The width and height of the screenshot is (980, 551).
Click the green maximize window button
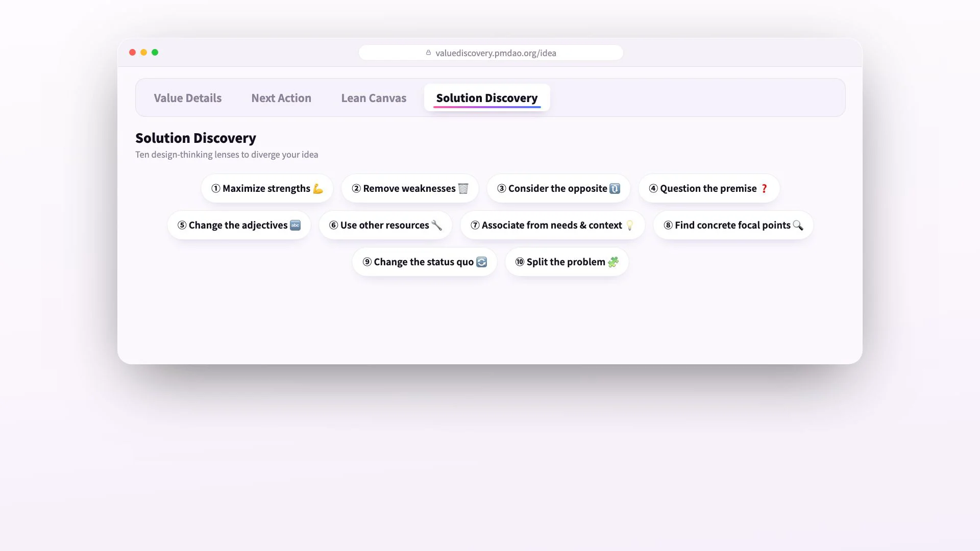pyautogui.click(x=155, y=52)
